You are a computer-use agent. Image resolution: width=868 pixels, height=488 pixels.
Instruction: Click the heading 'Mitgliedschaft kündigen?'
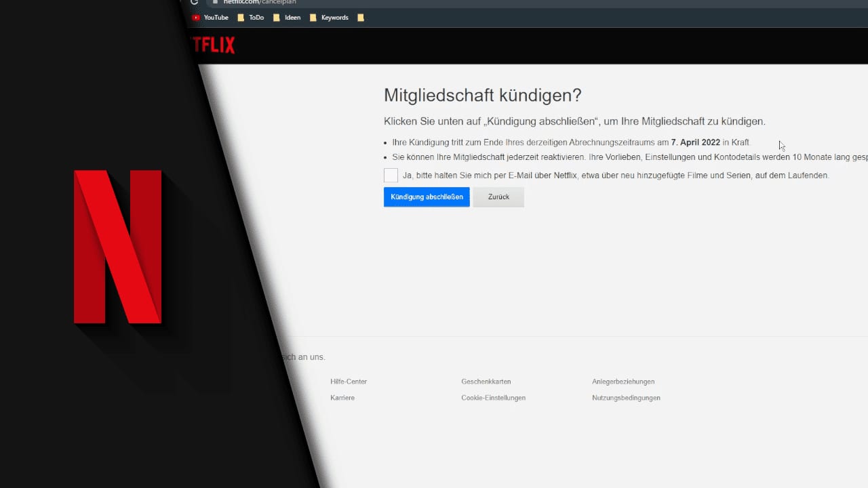[x=483, y=95]
